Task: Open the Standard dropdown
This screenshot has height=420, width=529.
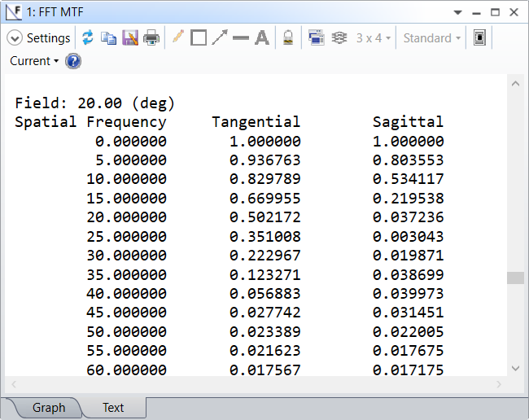Action: (432, 38)
